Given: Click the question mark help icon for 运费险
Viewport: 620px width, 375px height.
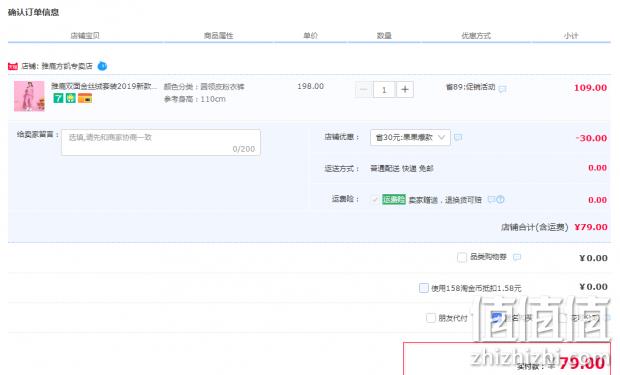Looking at the screenshot, I should [x=500, y=199].
